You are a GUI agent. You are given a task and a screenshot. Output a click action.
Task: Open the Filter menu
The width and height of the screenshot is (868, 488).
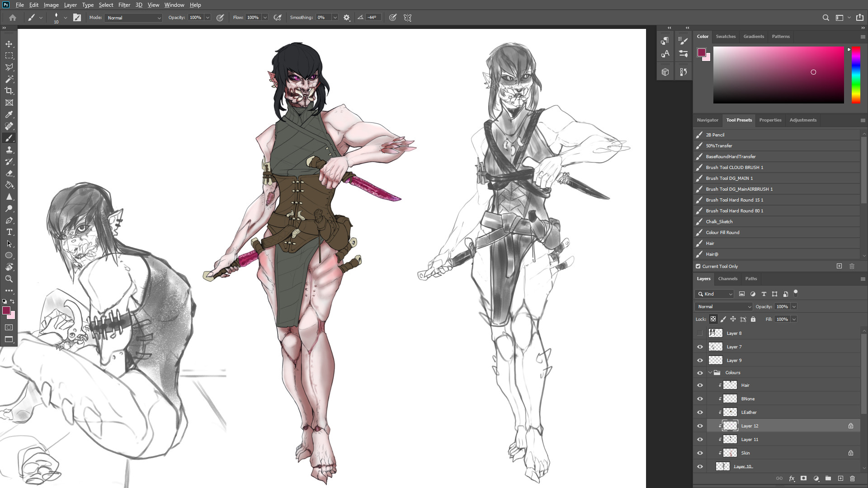124,5
